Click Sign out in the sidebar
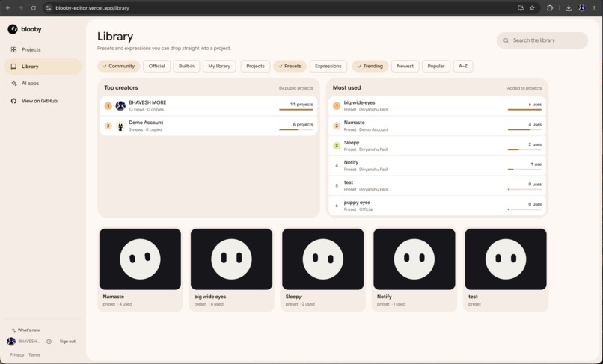Image resolution: width=603 pixels, height=364 pixels. 67,342
